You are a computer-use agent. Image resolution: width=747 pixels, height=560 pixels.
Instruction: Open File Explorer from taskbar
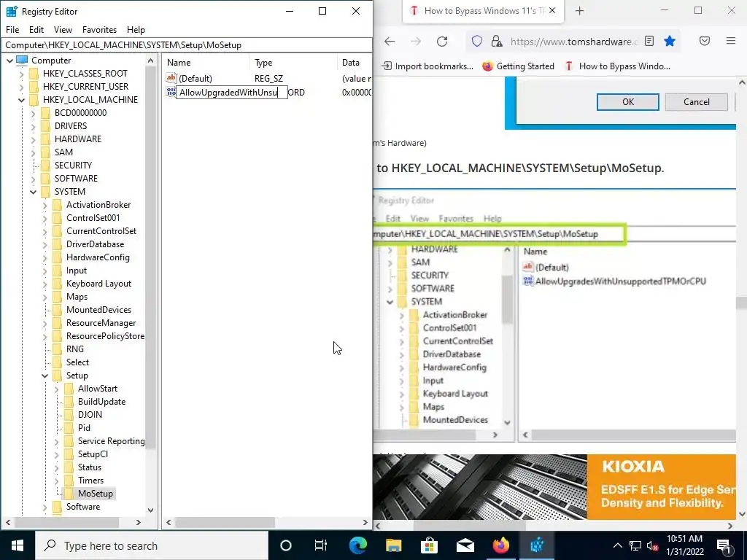coord(393,545)
